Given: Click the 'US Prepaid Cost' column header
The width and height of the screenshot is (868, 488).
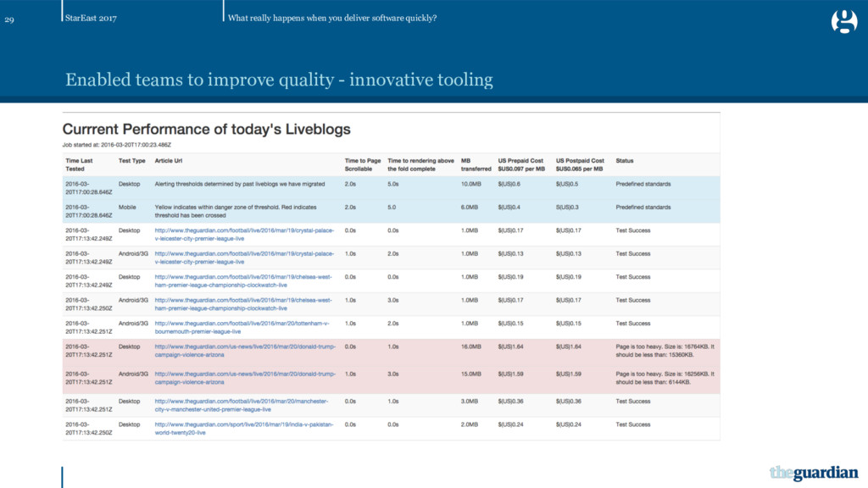Looking at the screenshot, I should [x=521, y=165].
